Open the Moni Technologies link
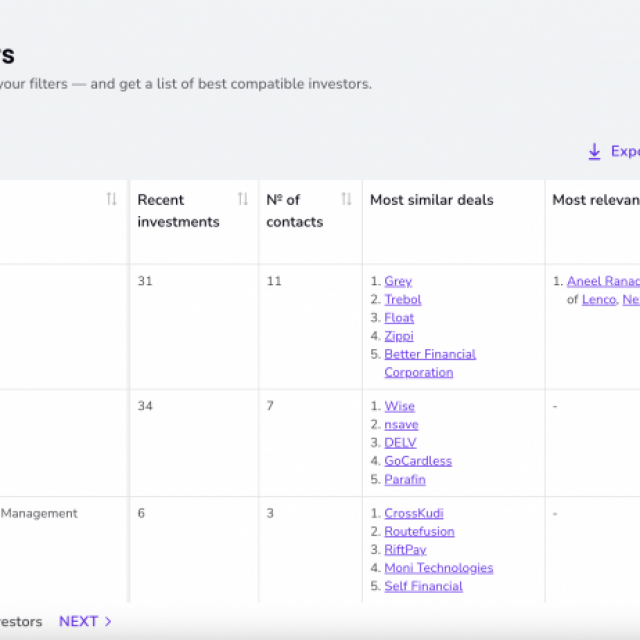Viewport: 640px width, 640px height. coord(439,568)
